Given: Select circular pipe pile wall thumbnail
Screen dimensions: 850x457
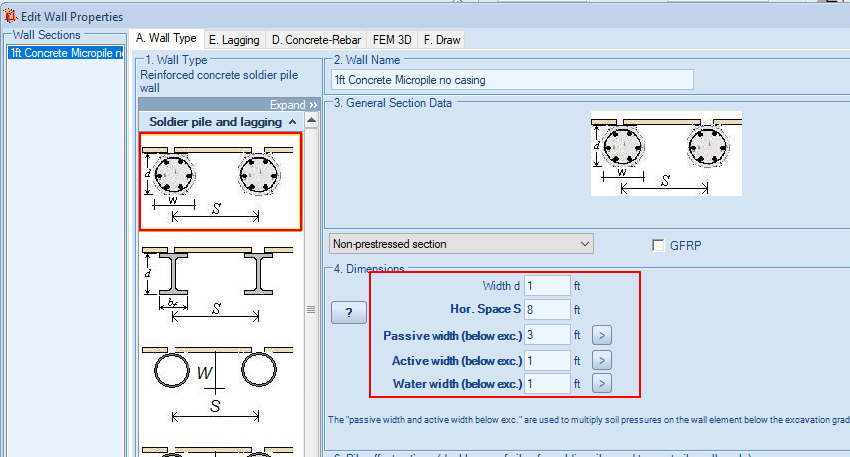Looking at the screenshot, I should (218, 384).
